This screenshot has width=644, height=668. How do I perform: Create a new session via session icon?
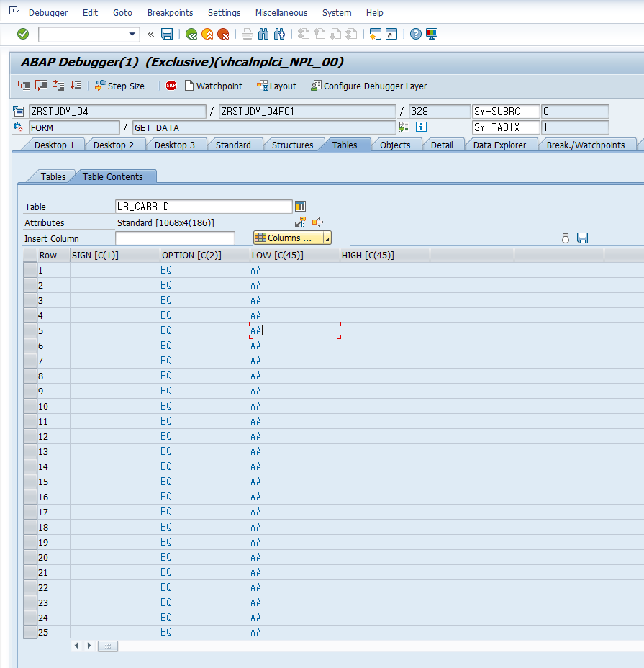point(378,34)
